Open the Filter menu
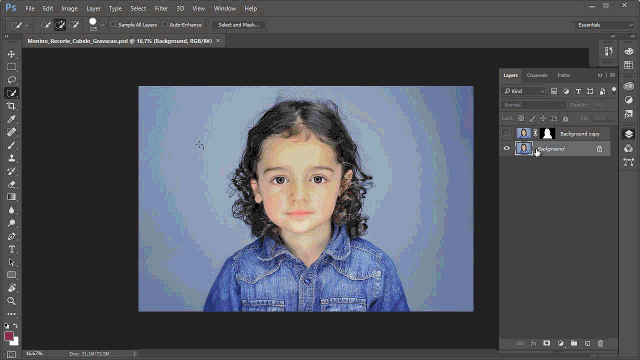The height and width of the screenshot is (360, 640). coord(161,8)
